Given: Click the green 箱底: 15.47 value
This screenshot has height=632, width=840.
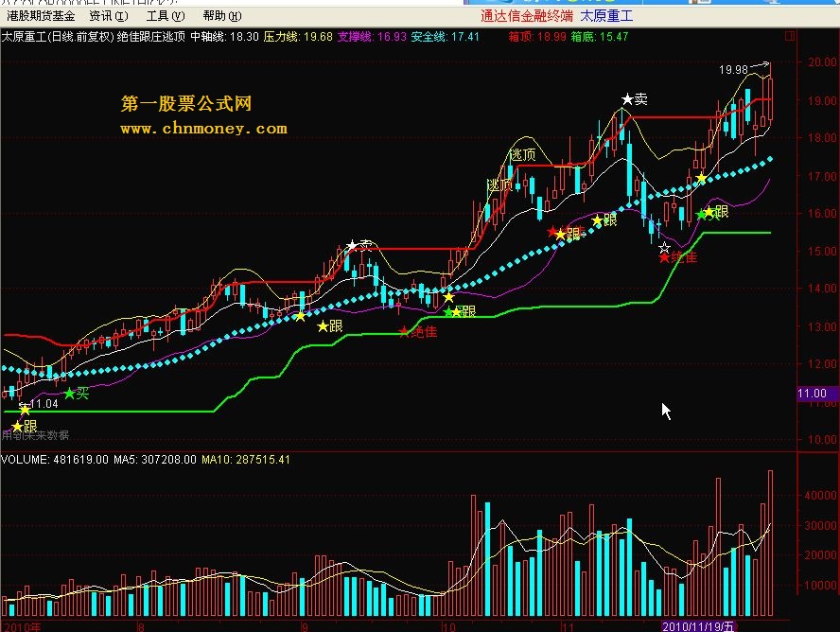Looking at the screenshot, I should click(x=600, y=36).
